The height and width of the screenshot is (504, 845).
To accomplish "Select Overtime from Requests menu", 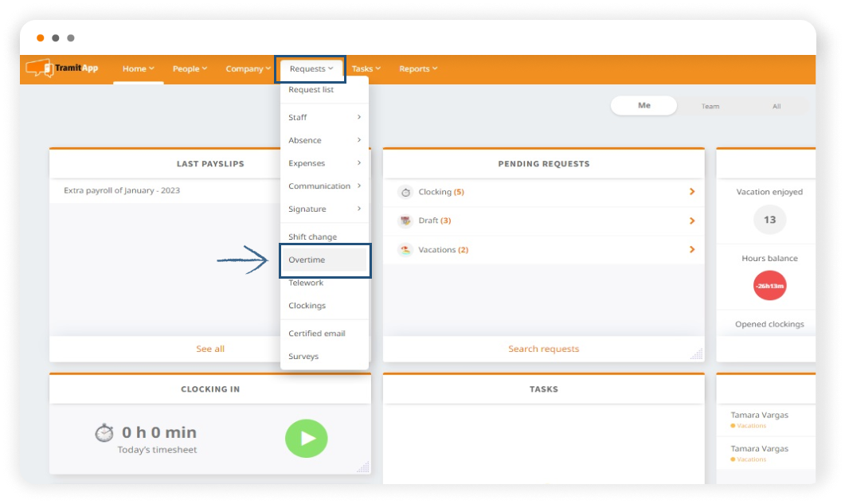I will pos(307,260).
